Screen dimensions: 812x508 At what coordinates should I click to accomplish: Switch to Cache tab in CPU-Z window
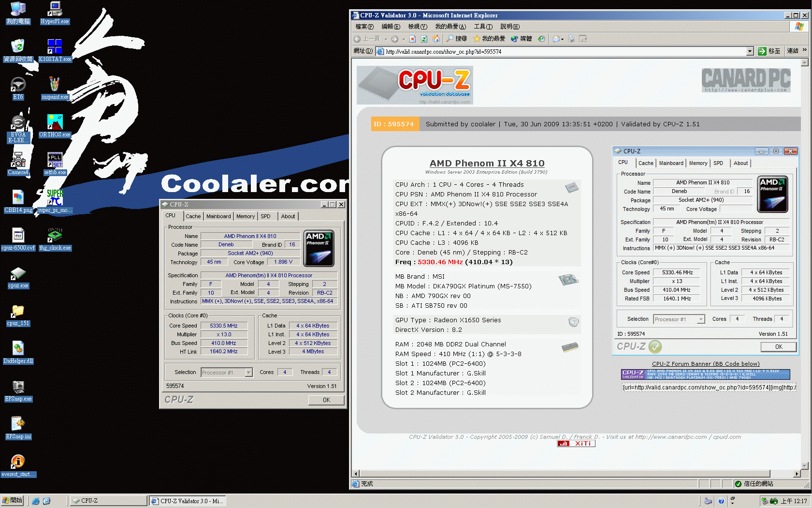point(193,216)
